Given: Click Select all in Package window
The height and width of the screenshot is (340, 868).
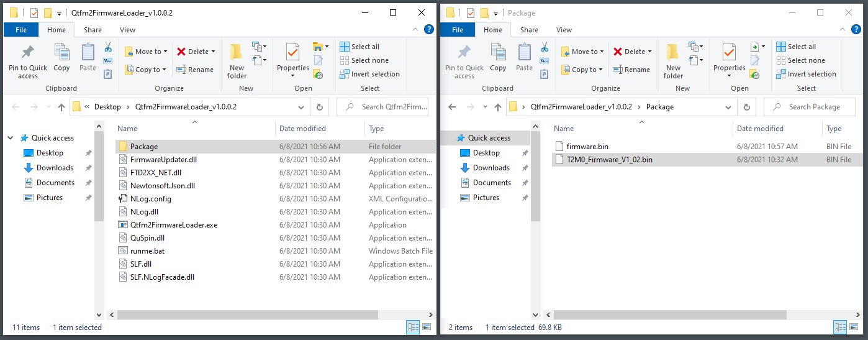Looking at the screenshot, I should [x=797, y=47].
